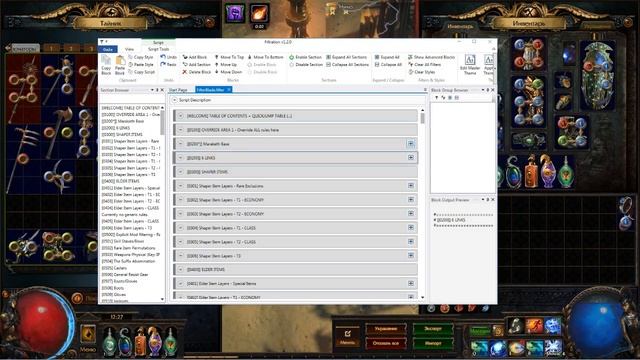Click plus box on Shaper T1 ECONOMY row
This screenshot has width=640, height=360.
[411, 200]
